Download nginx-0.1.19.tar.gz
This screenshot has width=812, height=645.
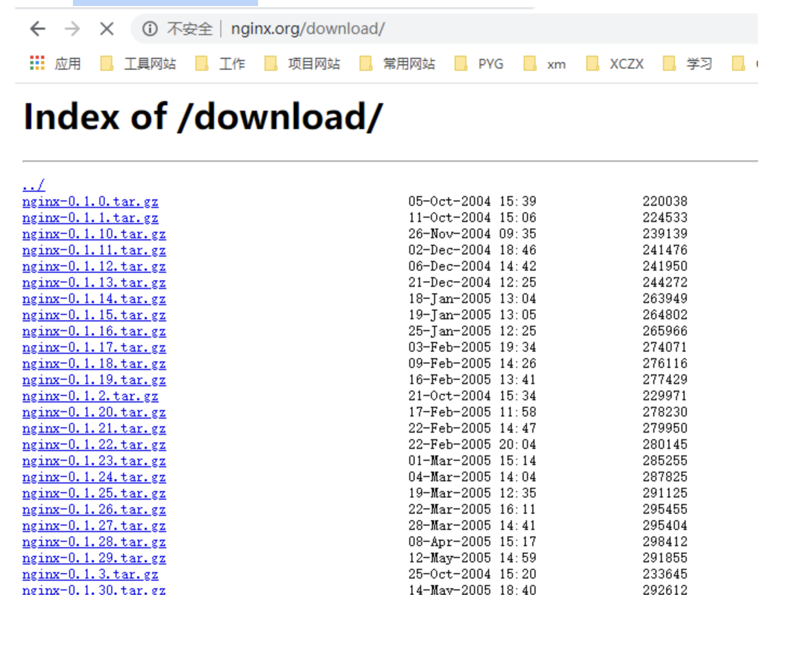94,380
